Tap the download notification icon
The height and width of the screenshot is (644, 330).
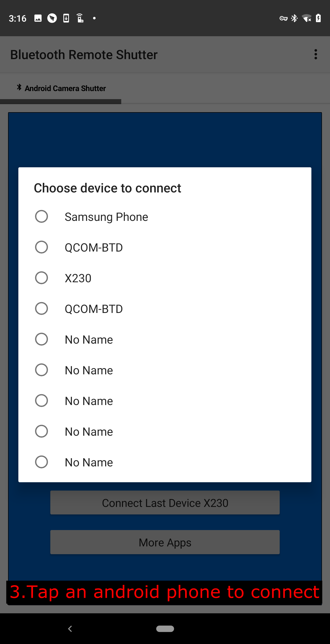[x=66, y=18]
